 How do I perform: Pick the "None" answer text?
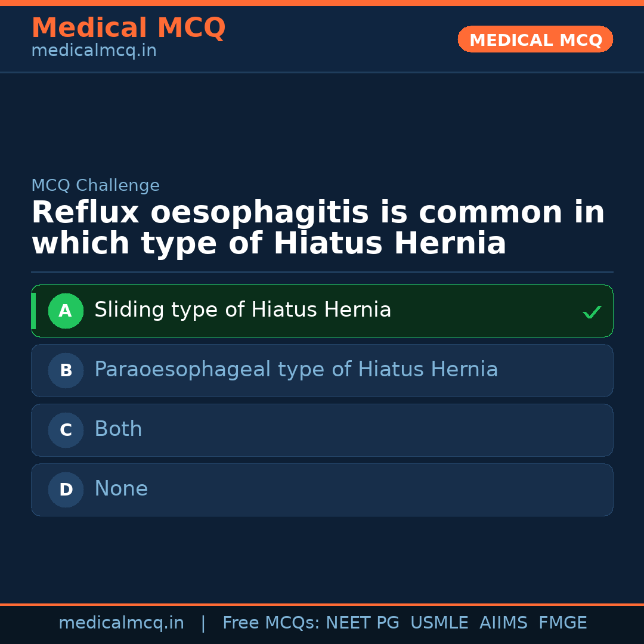pos(121,489)
